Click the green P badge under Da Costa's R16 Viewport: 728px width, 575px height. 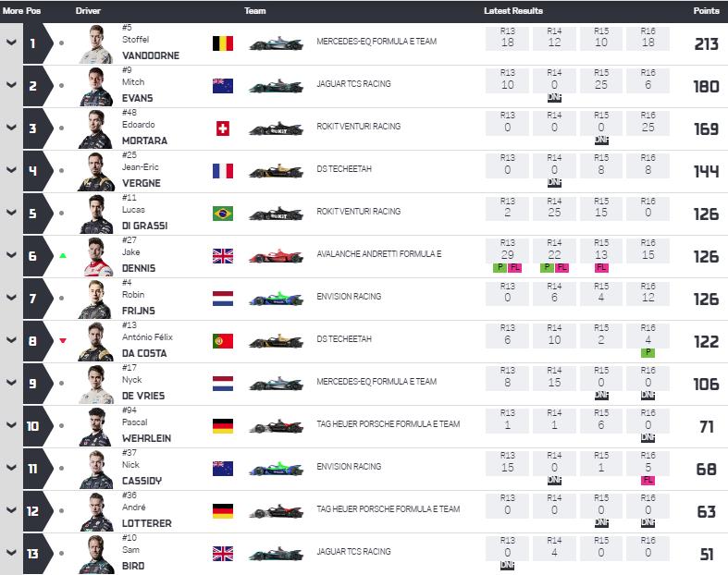click(648, 353)
